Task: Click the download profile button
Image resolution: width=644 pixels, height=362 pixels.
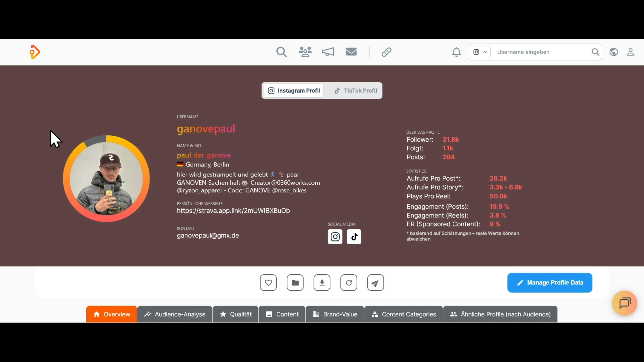Action: 322,283
